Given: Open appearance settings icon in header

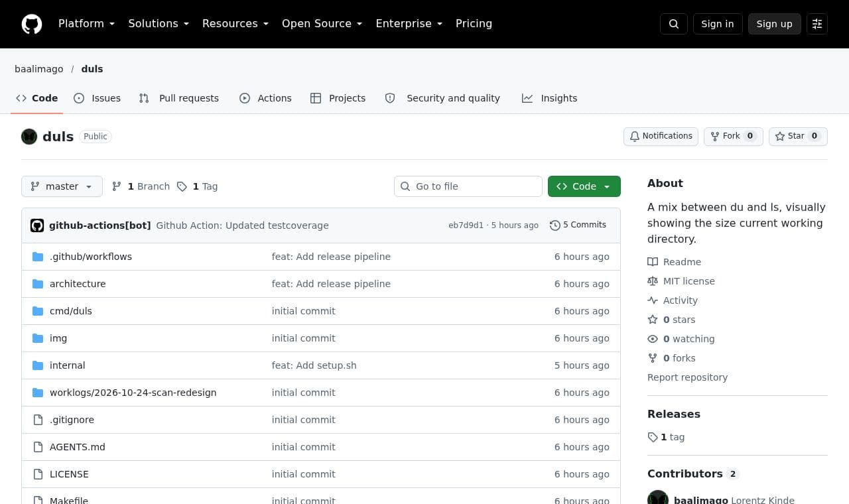Looking at the screenshot, I should click(817, 24).
